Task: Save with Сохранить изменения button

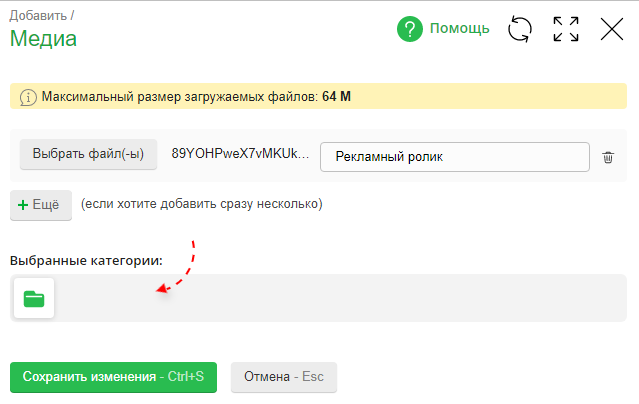Action: tap(113, 377)
